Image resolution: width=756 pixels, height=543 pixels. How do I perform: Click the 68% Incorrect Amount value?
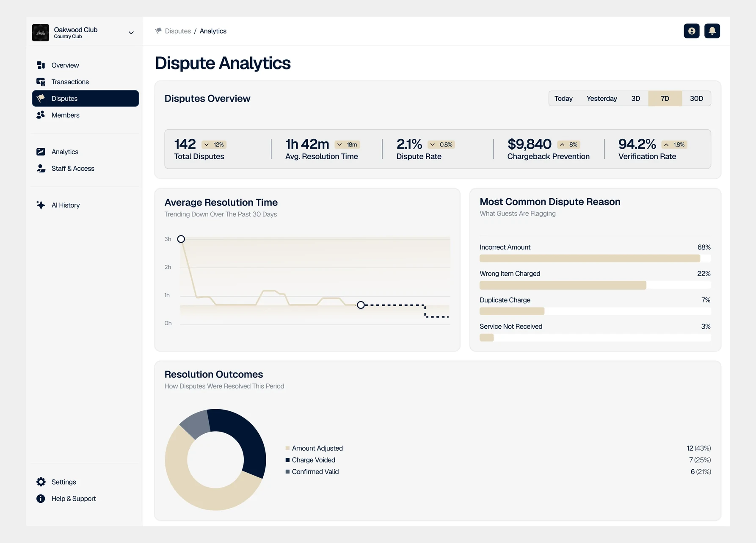[x=704, y=247]
